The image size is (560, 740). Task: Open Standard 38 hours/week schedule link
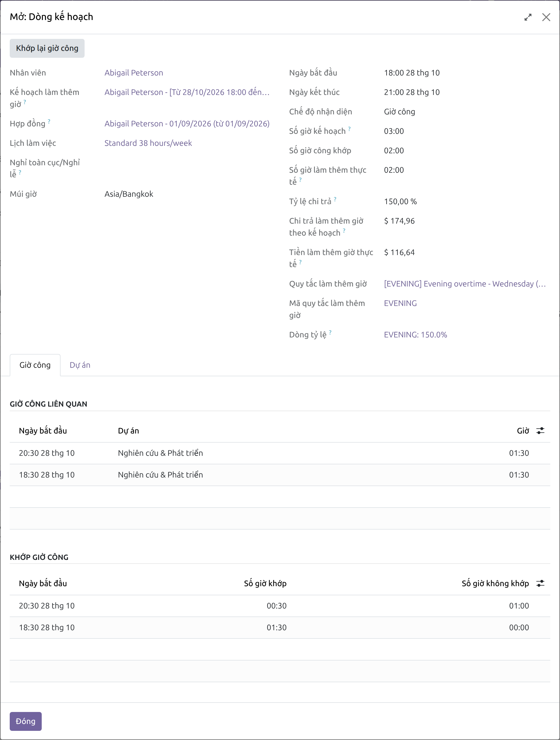tap(148, 143)
